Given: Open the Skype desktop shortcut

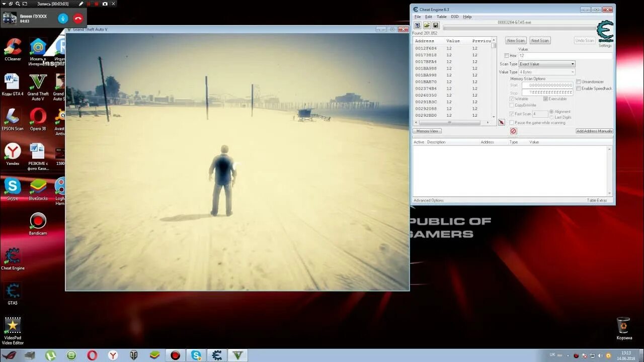Looking at the screenshot, I should [13, 190].
